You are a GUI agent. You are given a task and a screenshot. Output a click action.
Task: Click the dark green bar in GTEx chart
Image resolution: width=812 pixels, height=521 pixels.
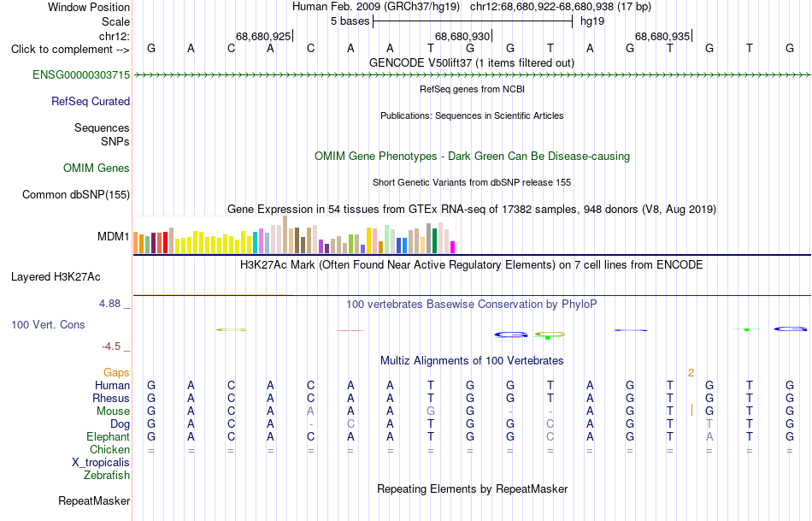[x=434, y=241]
